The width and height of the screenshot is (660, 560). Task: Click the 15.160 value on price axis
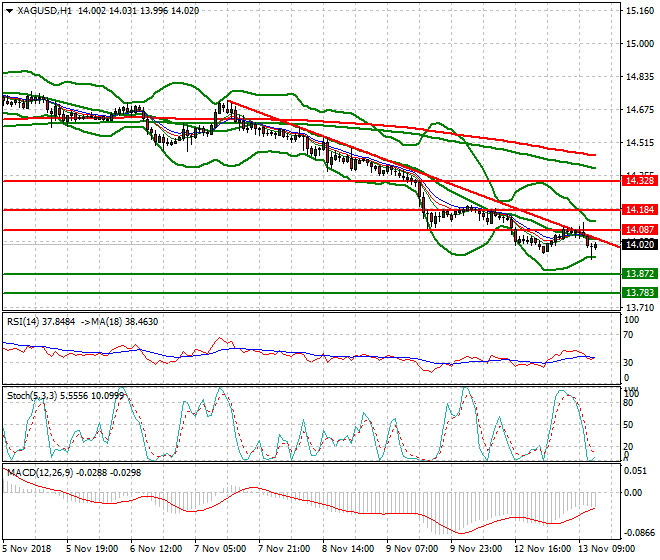(x=639, y=12)
